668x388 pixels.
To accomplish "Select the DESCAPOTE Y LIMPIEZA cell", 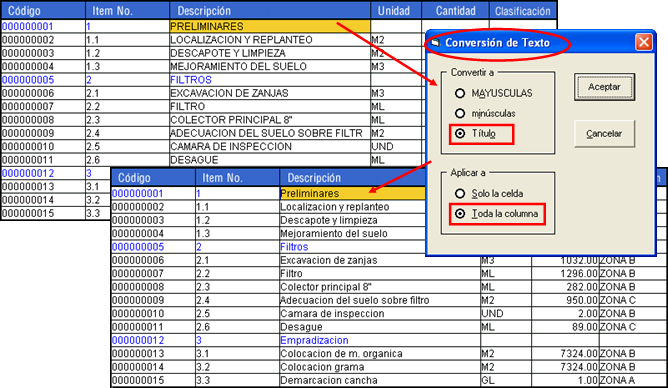I will click(270, 53).
